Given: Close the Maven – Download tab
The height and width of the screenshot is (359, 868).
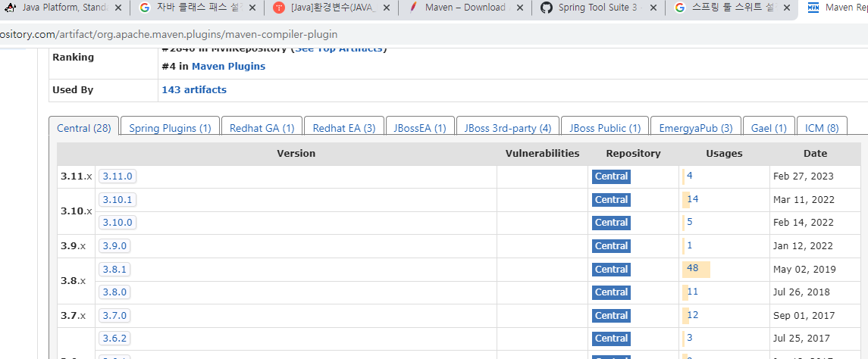Looking at the screenshot, I should click(520, 8).
